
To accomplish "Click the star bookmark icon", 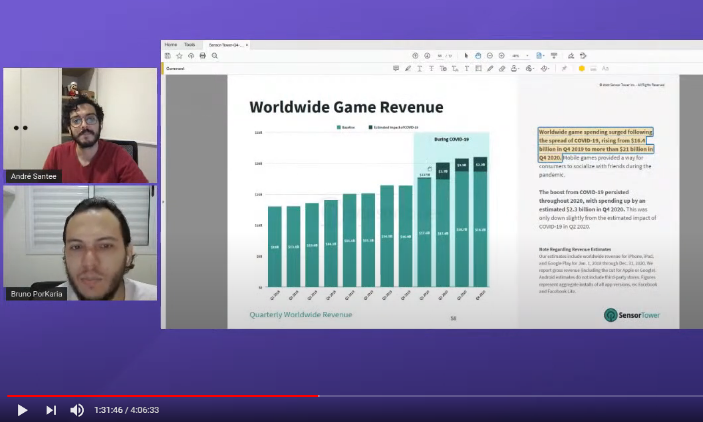I will point(179,56).
